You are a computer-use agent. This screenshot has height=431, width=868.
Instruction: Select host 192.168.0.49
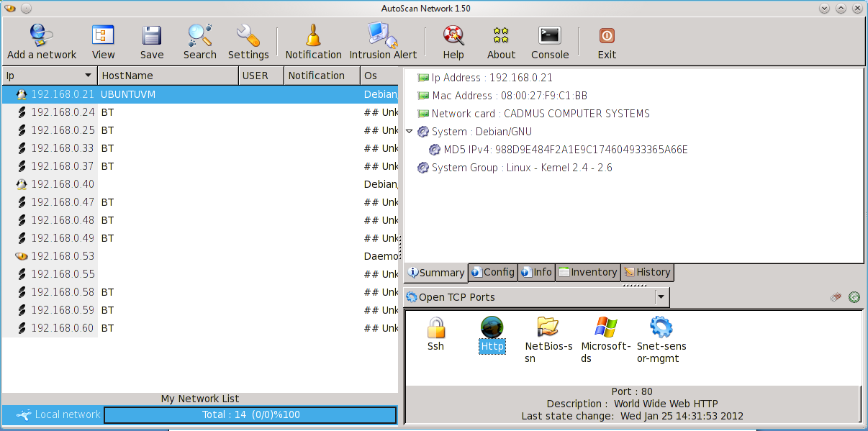click(x=200, y=238)
